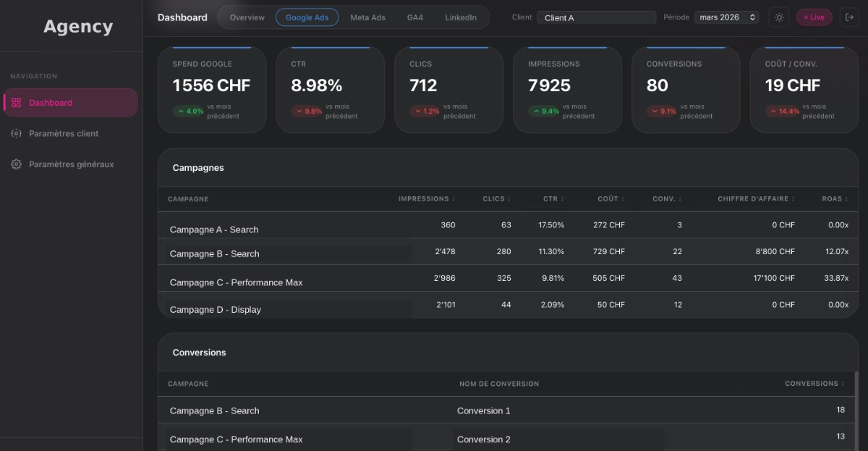Viewport: 868px width, 451px height.
Task: Select the Campagne A - Search row
Action: [509, 225]
